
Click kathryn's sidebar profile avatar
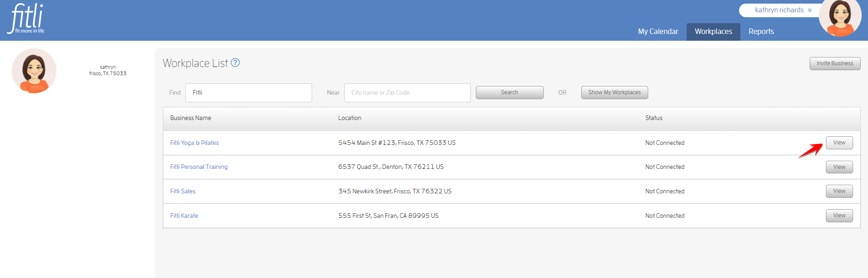(x=34, y=71)
